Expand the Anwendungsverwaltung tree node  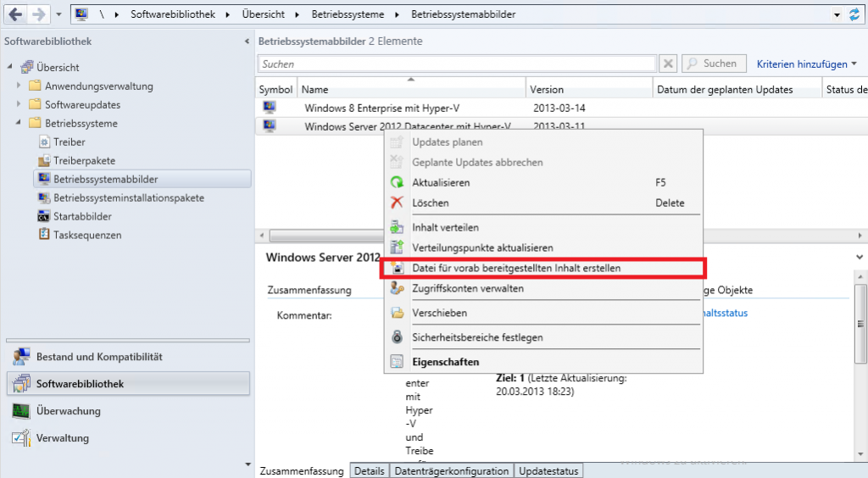pyautogui.click(x=19, y=86)
